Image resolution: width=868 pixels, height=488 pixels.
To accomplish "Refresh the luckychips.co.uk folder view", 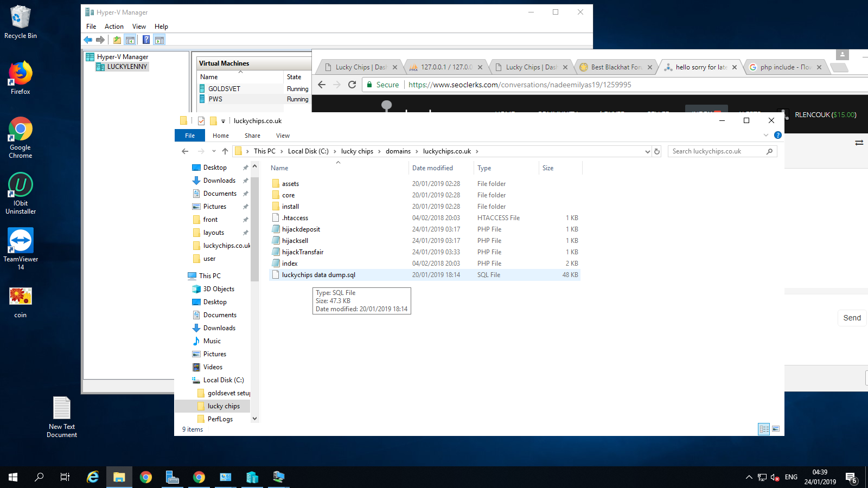I will [657, 152].
